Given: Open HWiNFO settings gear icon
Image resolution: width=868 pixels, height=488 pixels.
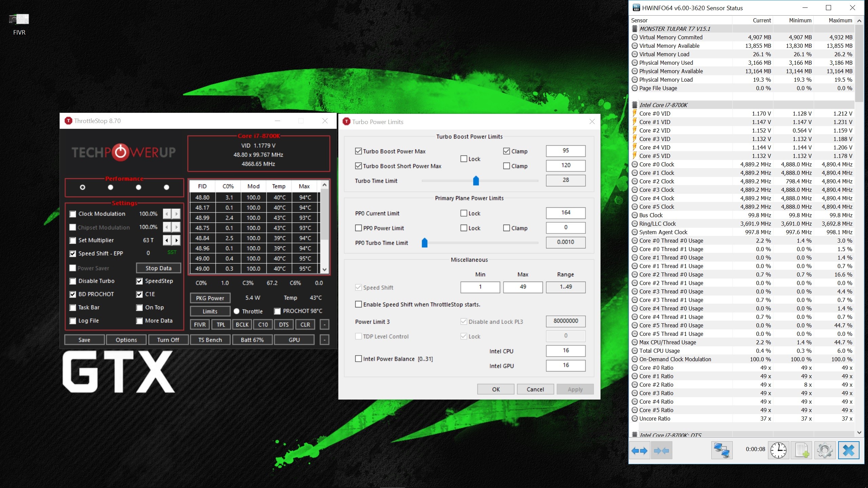Looking at the screenshot, I should pos(825,450).
